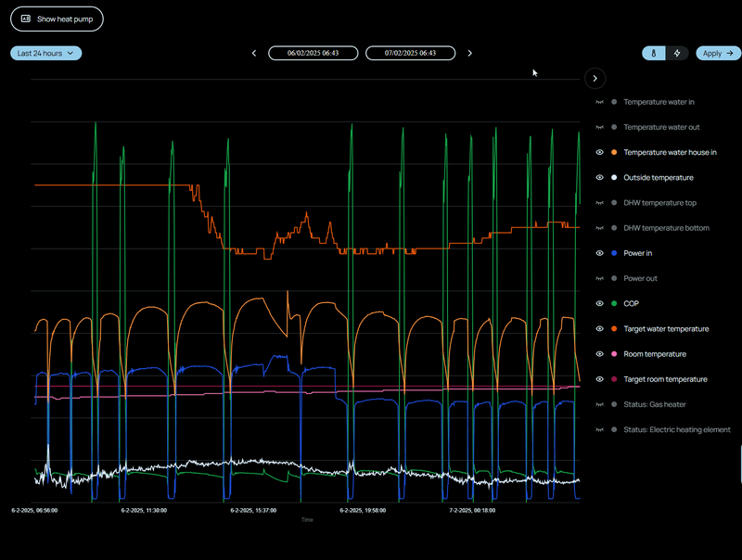Hide the COP series

(x=599, y=304)
